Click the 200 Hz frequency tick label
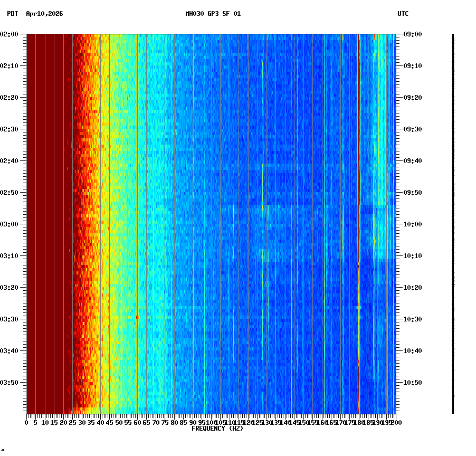 pyautogui.click(x=397, y=422)
